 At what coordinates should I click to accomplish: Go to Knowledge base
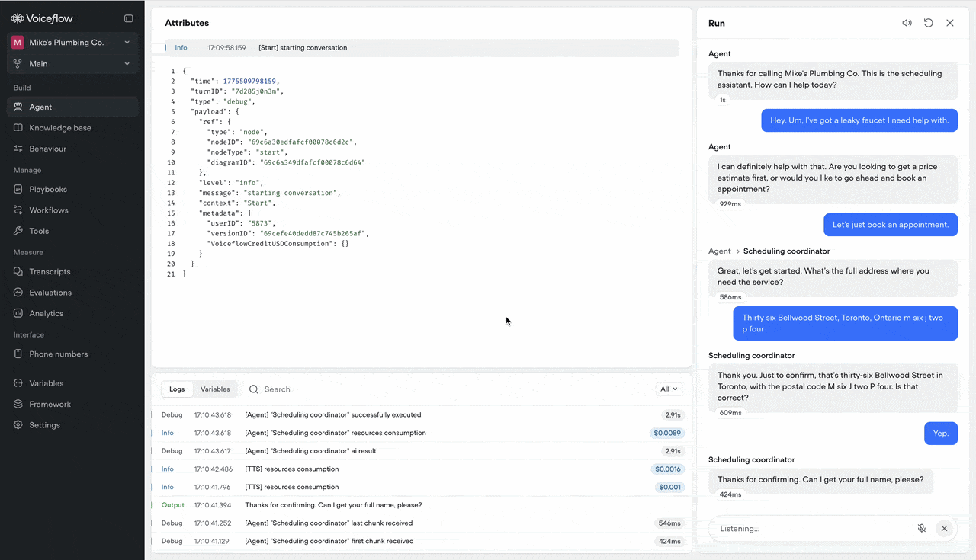[72, 128]
